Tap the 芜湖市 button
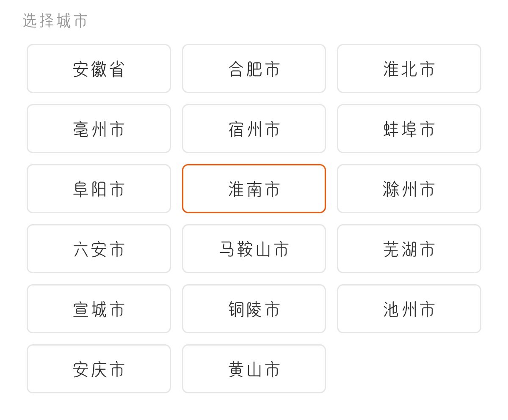Viewport: 508px width, 420px height. coord(409,249)
